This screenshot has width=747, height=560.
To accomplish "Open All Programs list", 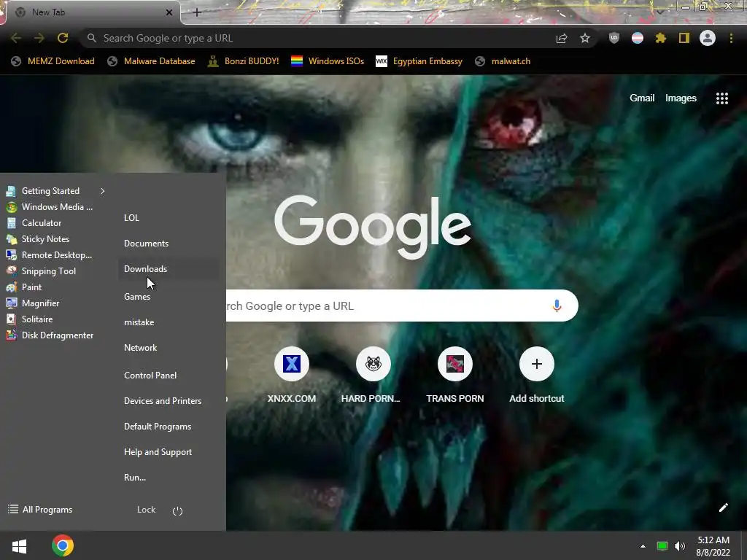I will 40,510.
